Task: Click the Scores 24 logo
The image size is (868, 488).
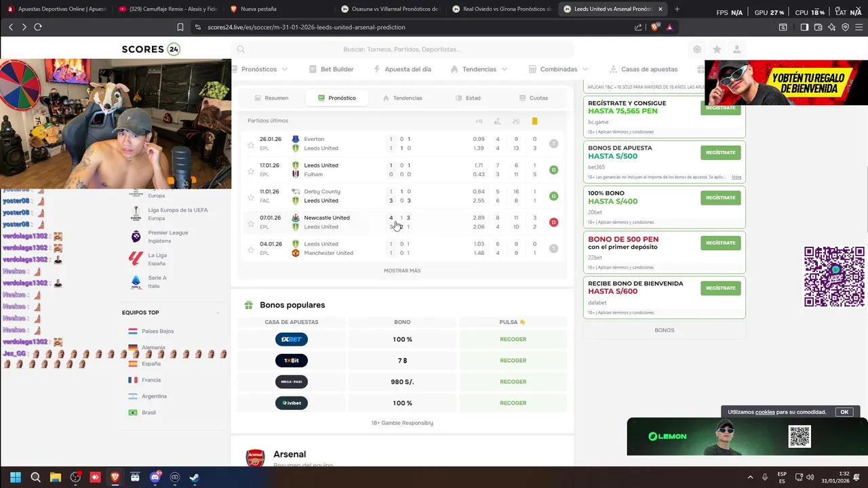Action: [151, 49]
